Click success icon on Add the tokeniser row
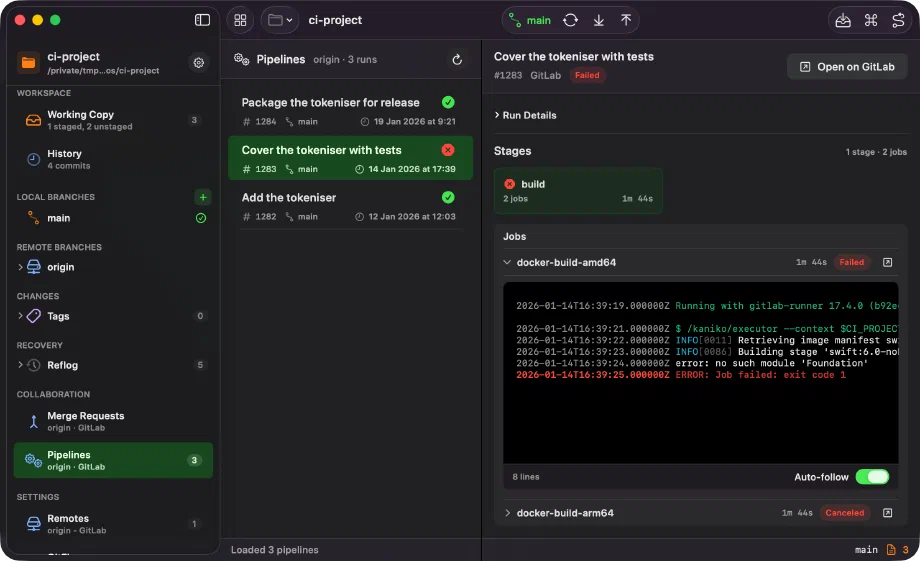The image size is (920, 561). 448,197
